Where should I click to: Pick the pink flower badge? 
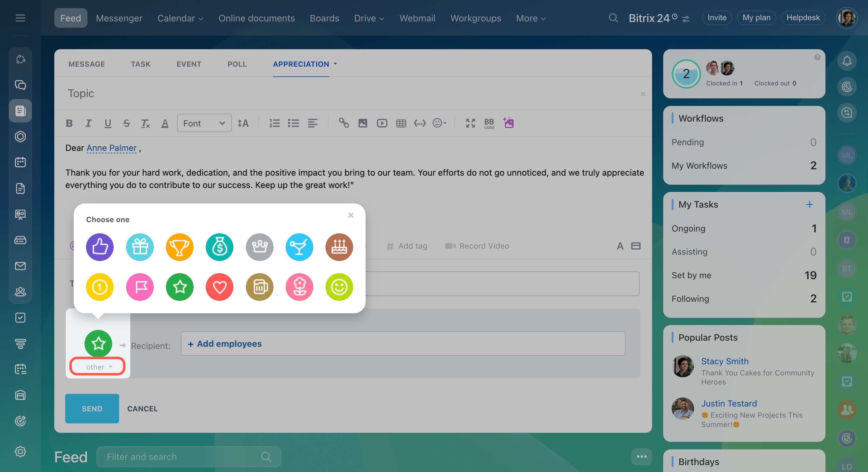tap(299, 287)
